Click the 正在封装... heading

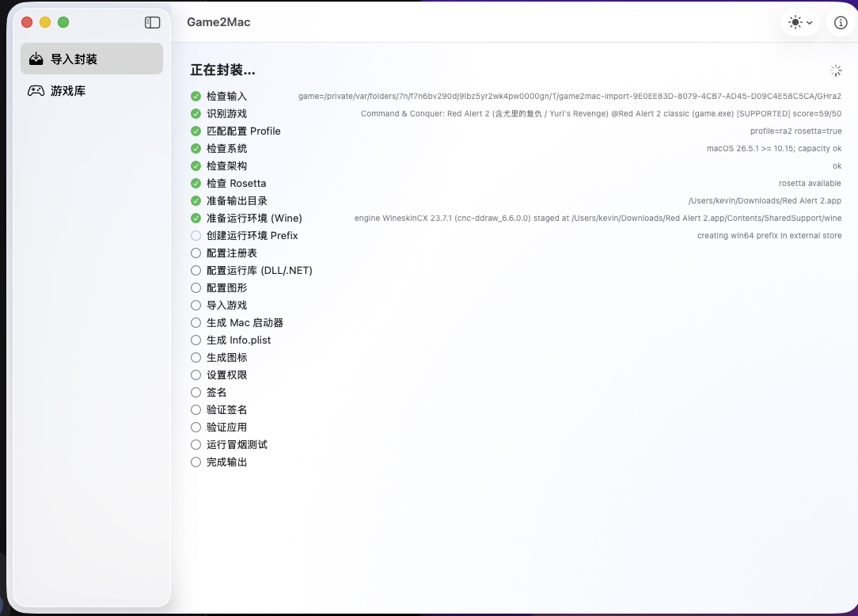pos(222,70)
